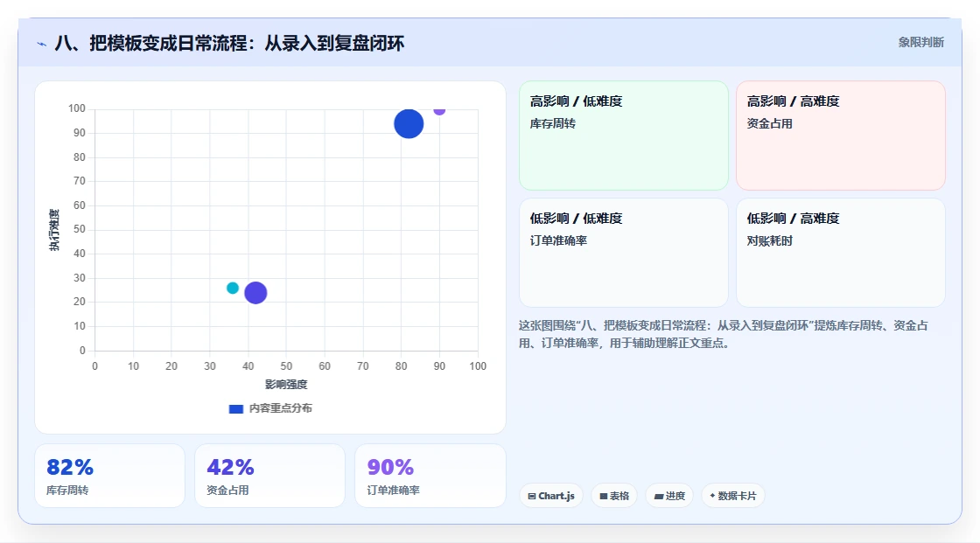This screenshot has width=980, height=543.
Task: Click the 进度 tag chip
Action: point(669,496)
